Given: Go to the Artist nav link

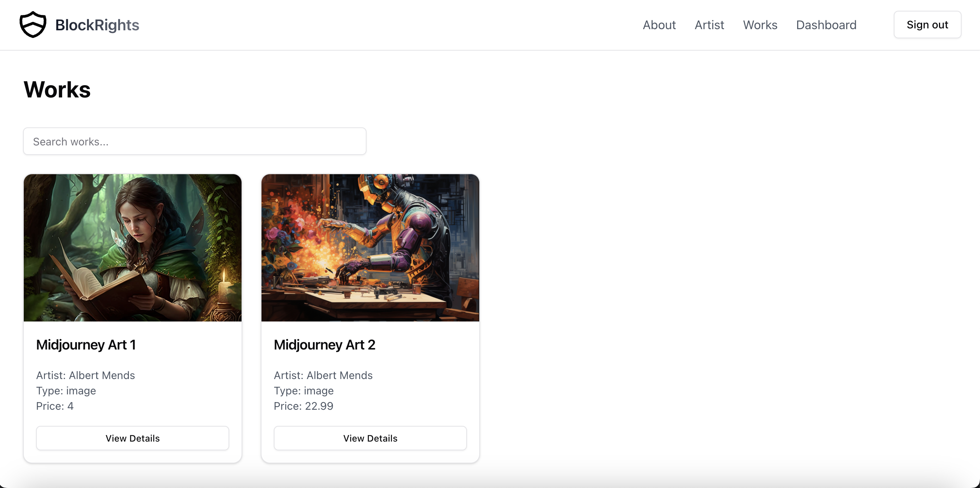Looking at the screenshot, I should pos(709,25).
